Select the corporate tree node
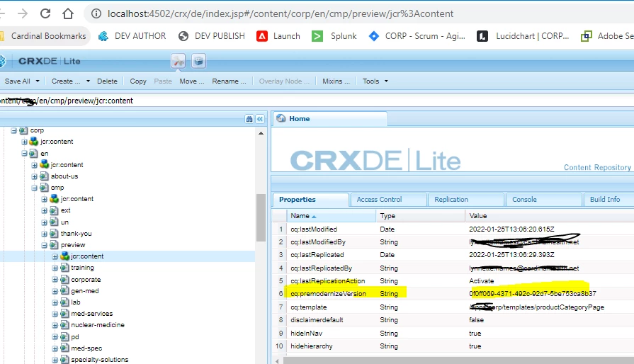Screen dimensions: 634x364 point(86,280)
